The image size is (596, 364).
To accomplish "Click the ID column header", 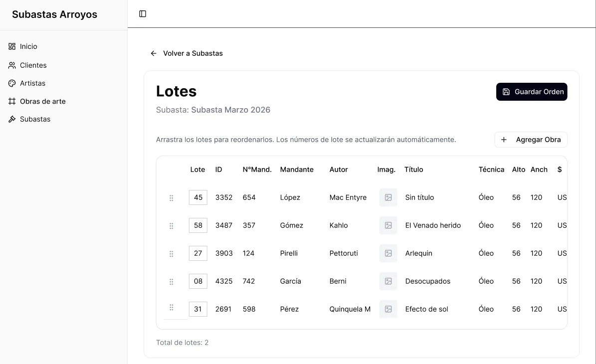I will (x=218, y=170).
